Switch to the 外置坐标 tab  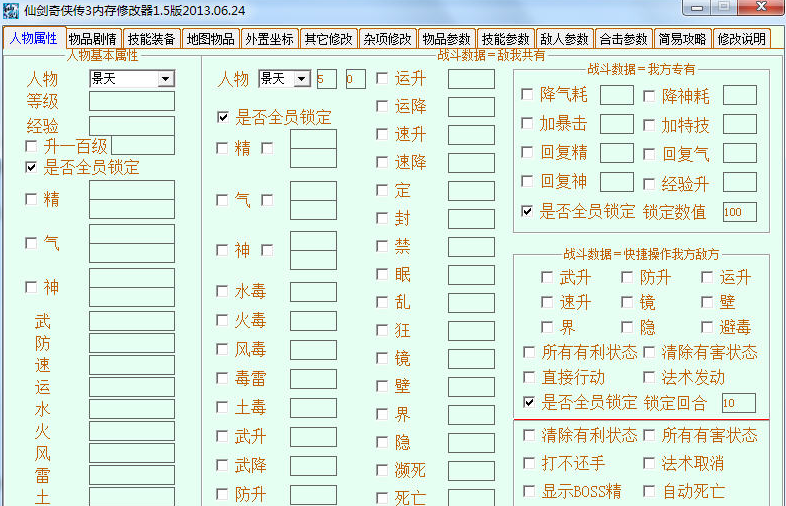[270, 39]
